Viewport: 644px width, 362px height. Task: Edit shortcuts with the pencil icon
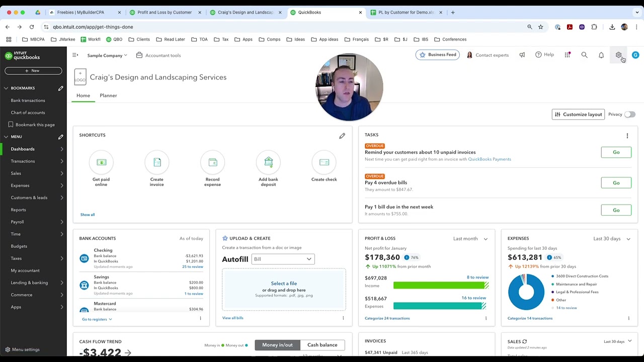(342, 136)
